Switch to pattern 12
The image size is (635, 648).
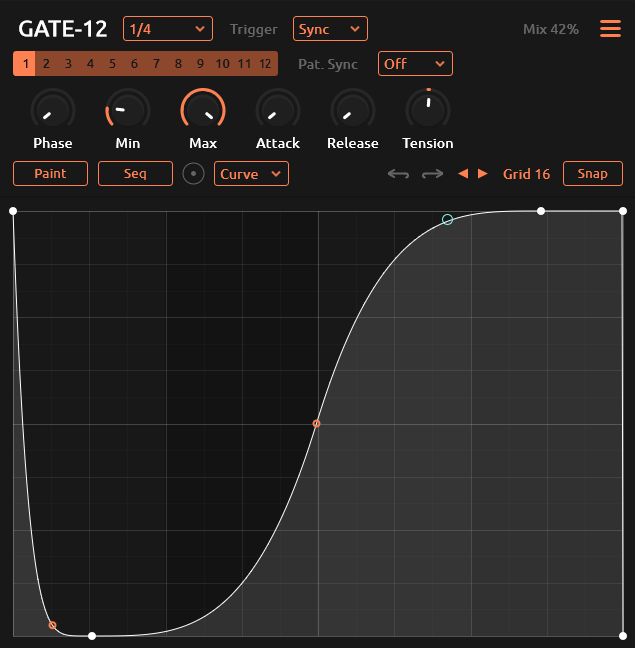[x=264, y=64]
